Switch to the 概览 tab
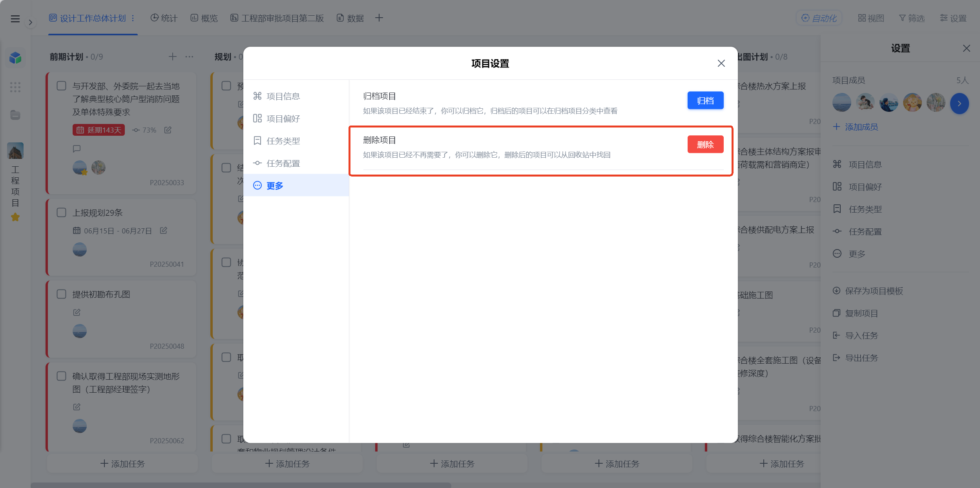This screenshot has height=488, width=980. (x=204, y=18)
